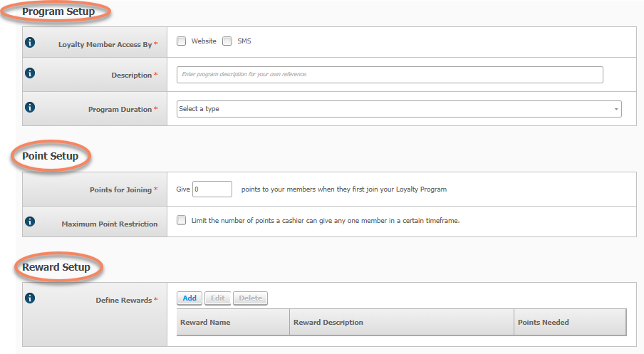Open info icon for Program Duration

pos(30,107)
